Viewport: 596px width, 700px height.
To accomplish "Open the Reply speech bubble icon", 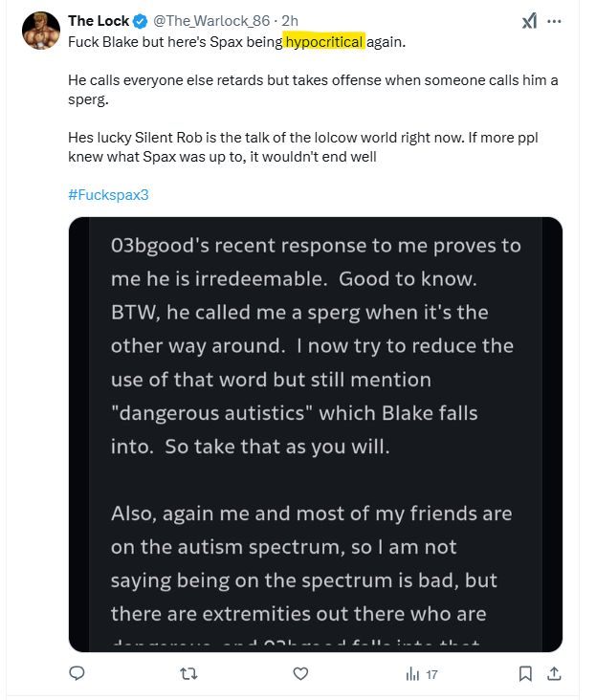I will 77,674.
